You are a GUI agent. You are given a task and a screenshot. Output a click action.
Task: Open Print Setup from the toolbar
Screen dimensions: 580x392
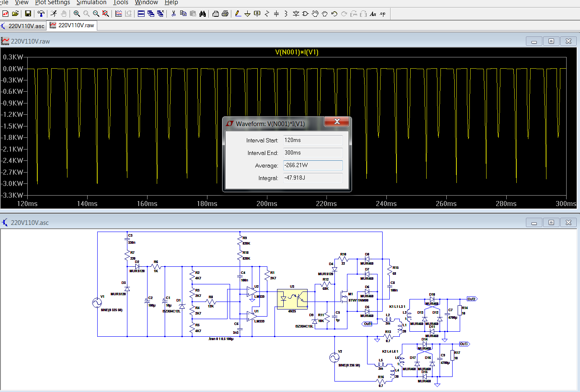point(215,14)
